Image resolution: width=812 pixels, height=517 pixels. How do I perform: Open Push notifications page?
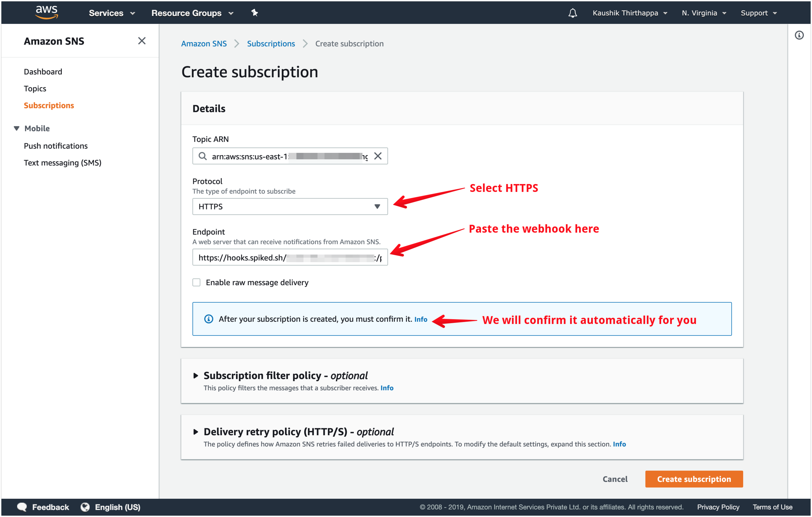click(x=56, y=146)
